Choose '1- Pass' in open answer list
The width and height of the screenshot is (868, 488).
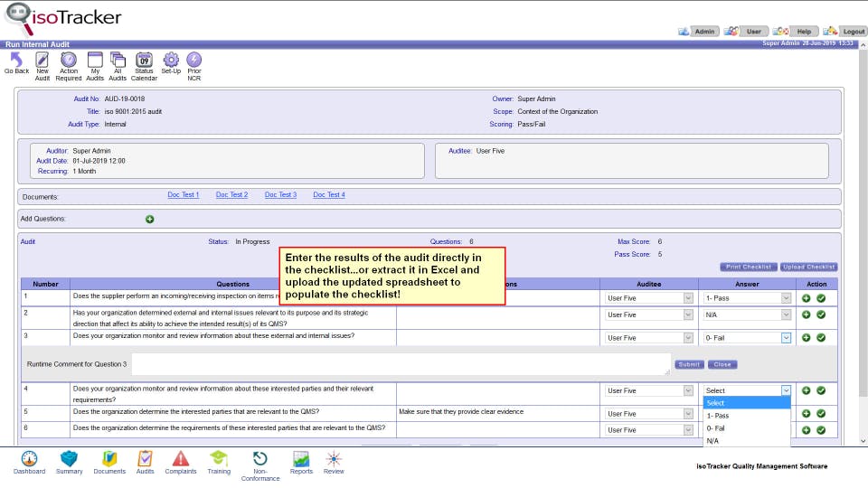click(x=747, y=416)
